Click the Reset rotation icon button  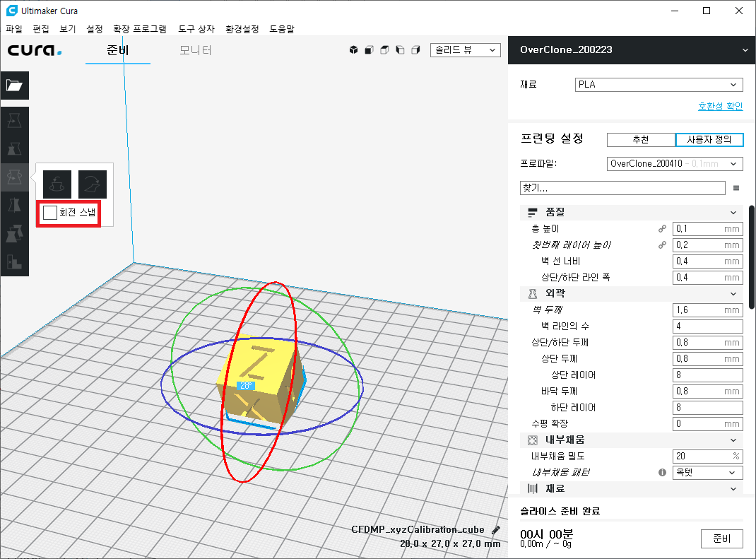(x=57, y=184)
